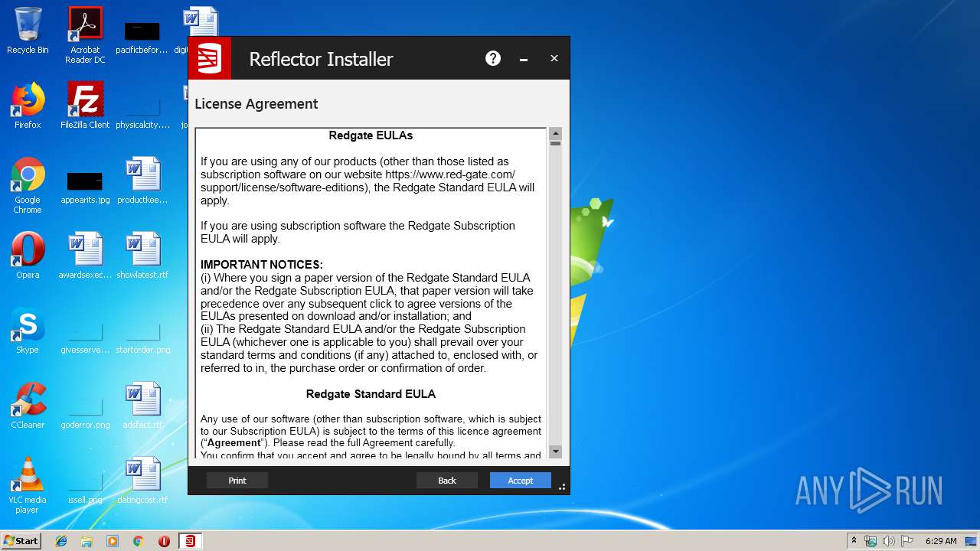This screenshot has height=551, width=980.
Task: Select Acrobat Reader DC desktop shortcut
Action: click(x=85, y=35)
